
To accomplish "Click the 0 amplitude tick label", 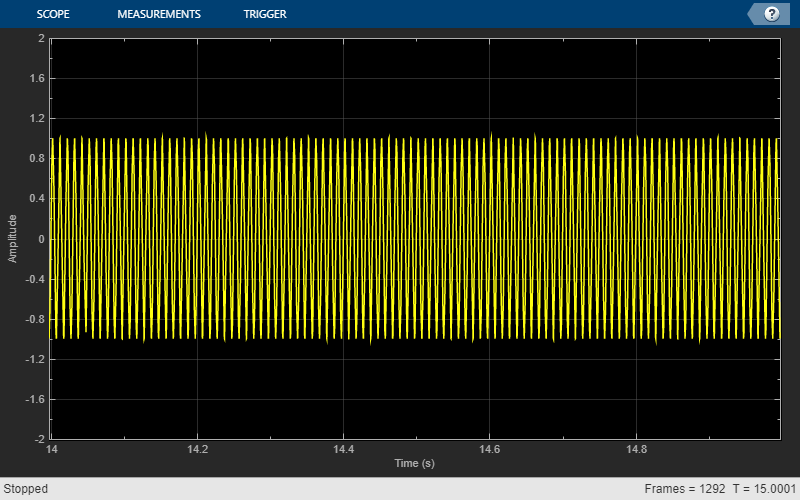I will pyautogui.click(x=41, y=239).
